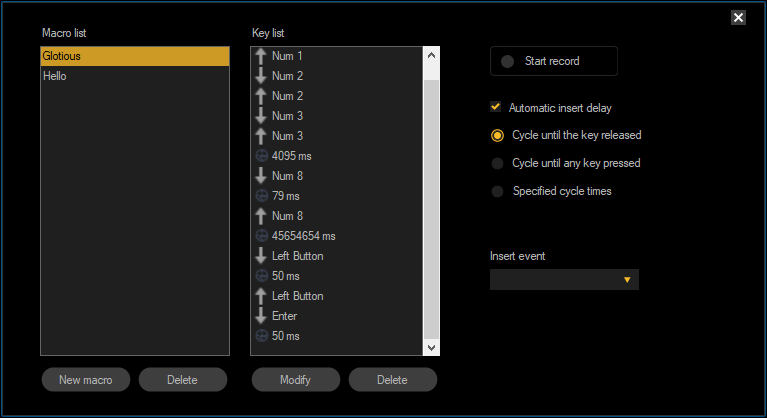Click the record dot icon in Start record
Image resolution: width=767 pixels, height=418 pixels.
coord(507,61)
